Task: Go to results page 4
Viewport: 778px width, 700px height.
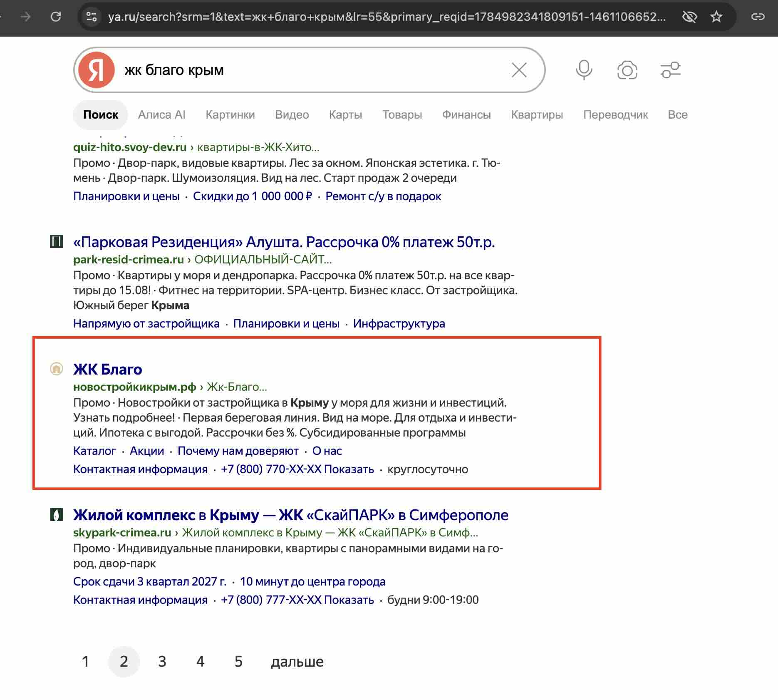Action: pos(200,661)
